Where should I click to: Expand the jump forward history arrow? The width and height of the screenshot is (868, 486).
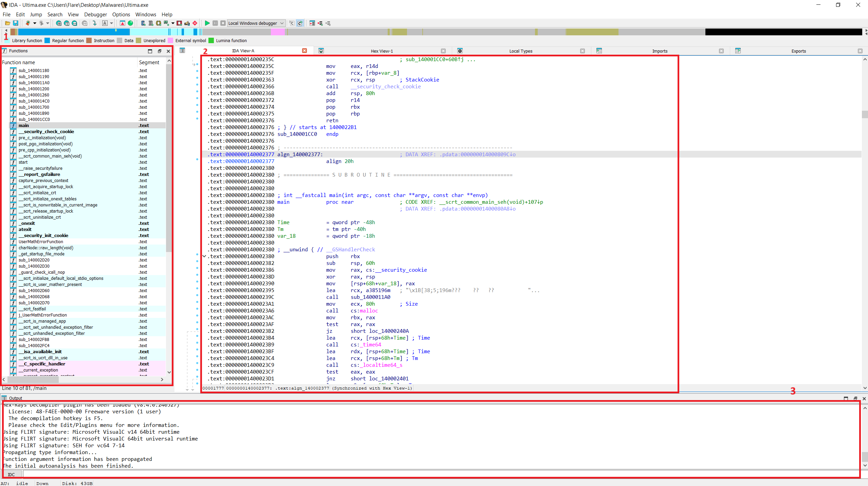[48, 23]
